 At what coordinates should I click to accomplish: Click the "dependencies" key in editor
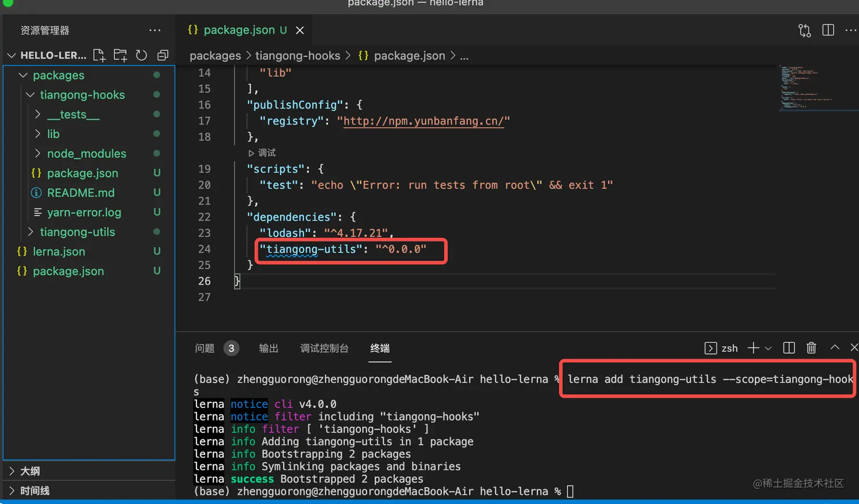click(292, 217)
